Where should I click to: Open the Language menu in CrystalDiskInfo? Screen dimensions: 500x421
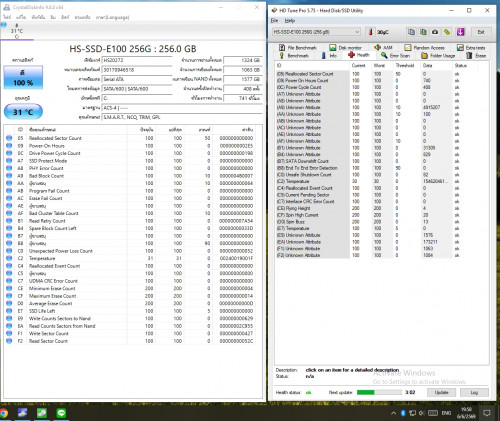coord(112,17)
